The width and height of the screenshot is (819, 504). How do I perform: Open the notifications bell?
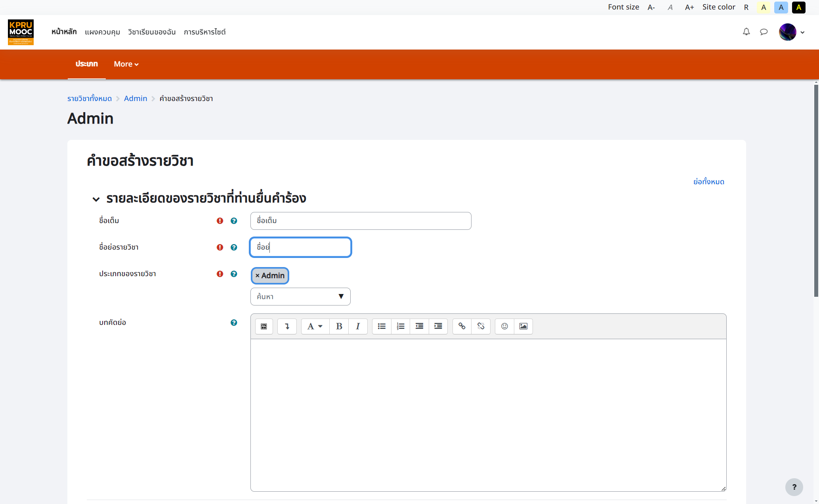tap(746, 32)
